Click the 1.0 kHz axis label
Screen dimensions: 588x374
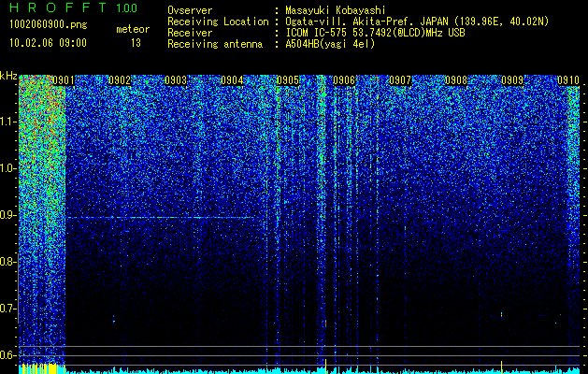(7, 168)
